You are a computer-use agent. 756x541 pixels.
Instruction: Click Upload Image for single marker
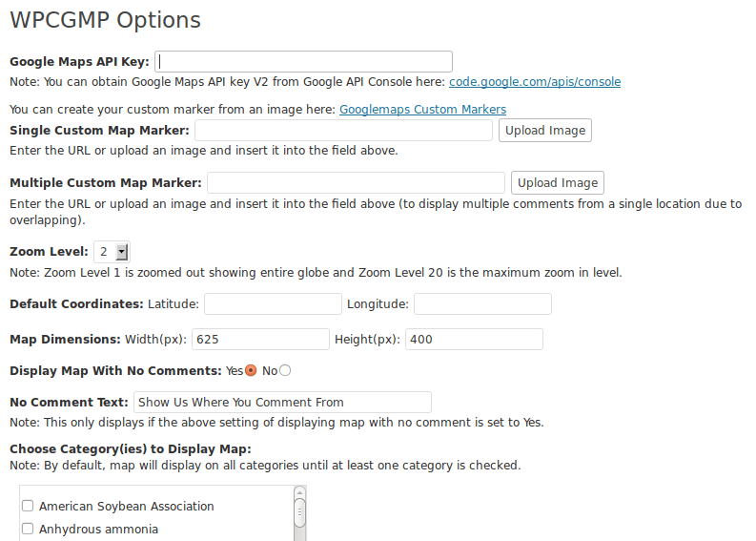(x=544, y=131)
